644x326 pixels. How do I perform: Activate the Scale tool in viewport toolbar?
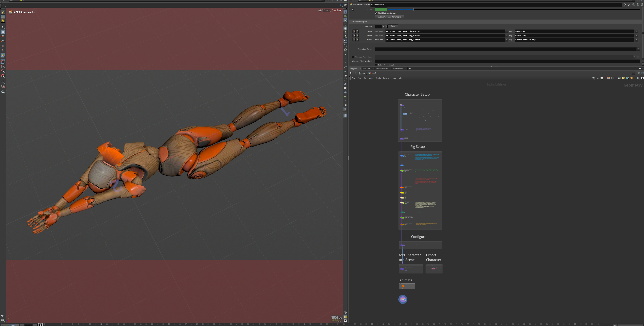(x=3, y=46)
